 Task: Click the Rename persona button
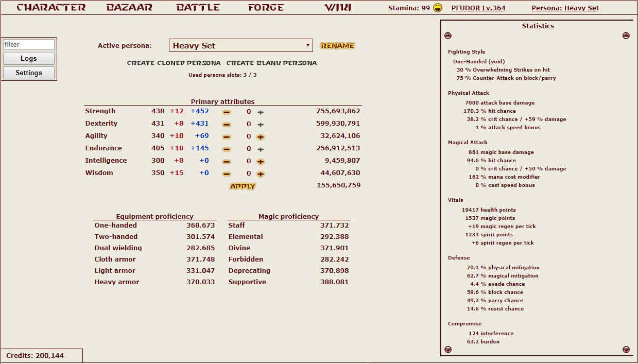point(337,46)
